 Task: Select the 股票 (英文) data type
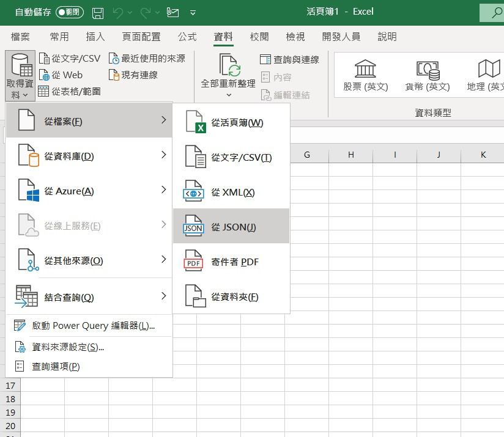point(366,75)
